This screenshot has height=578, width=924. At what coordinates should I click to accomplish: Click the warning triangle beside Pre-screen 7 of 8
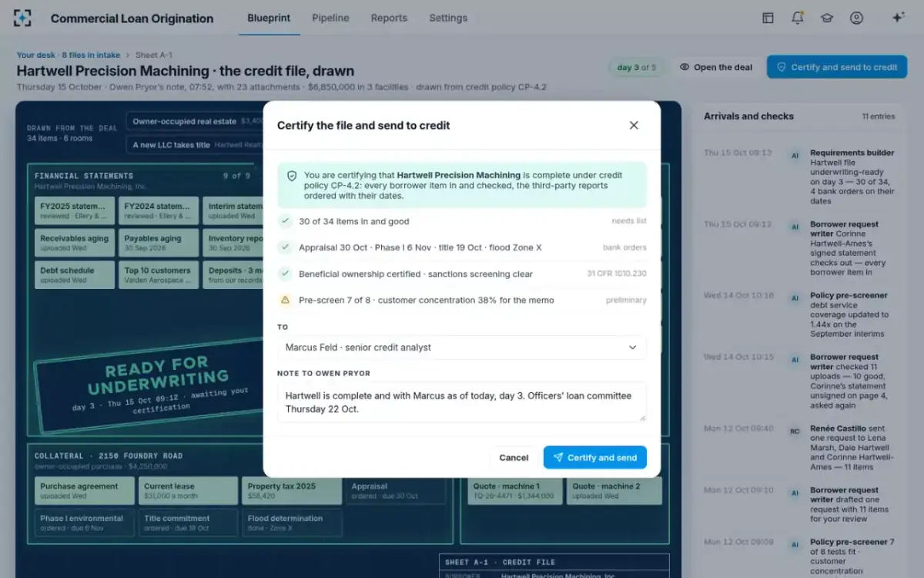[x=286, y=300]
